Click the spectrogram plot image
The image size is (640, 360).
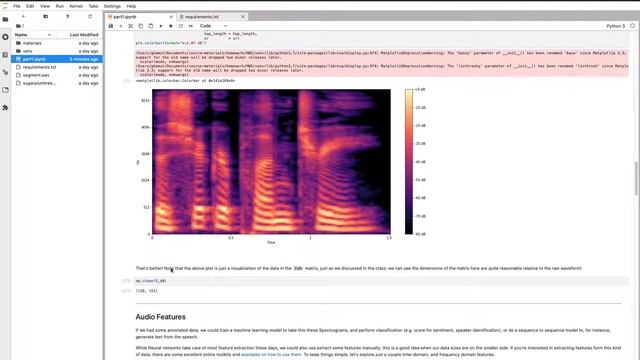(271, 162)
